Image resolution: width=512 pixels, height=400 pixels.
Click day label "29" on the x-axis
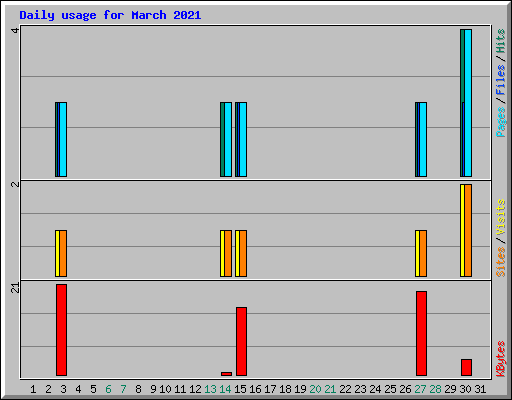[450, 389]
